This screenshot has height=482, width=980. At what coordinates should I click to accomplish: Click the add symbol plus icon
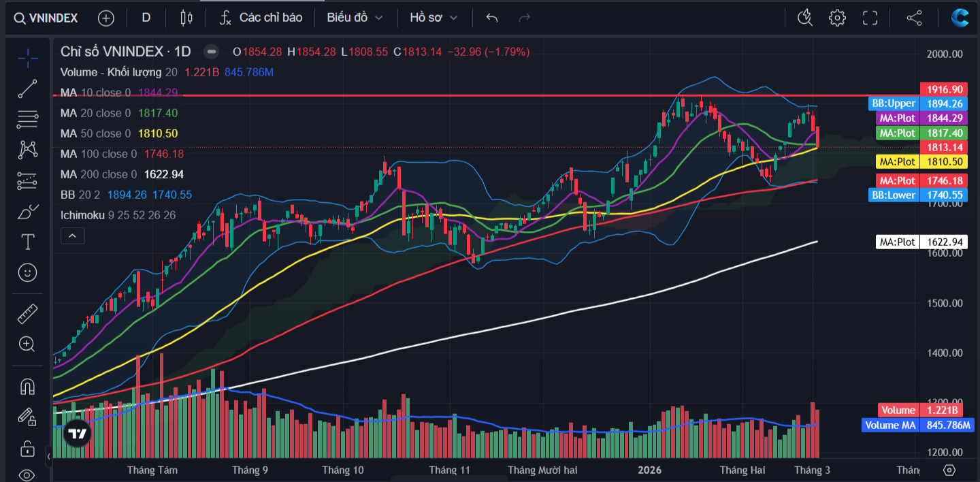pyautogui.click(x=106, y=18)
